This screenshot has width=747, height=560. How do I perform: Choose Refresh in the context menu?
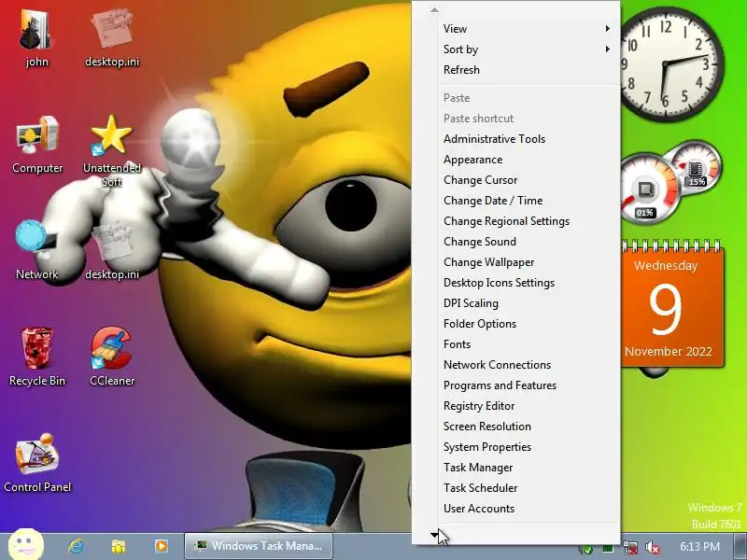point(516,69)
